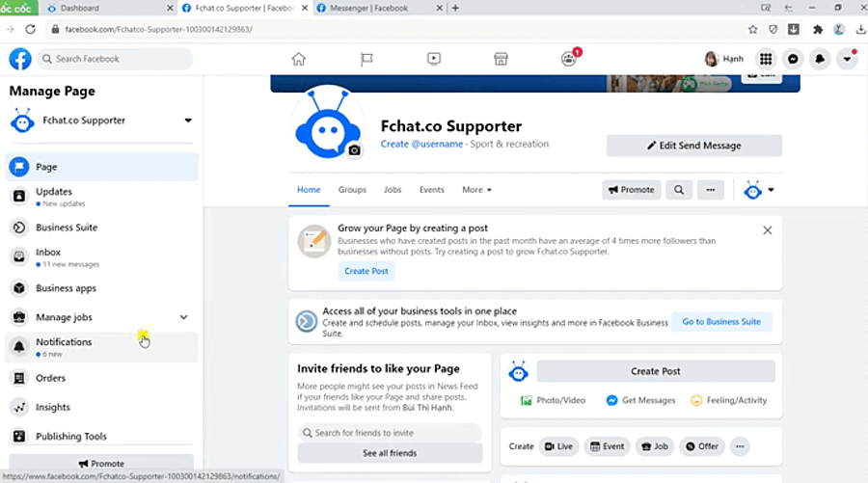868x483 pixels.
Task: Click the browser address bar URL
Action: tap(158, 29)
